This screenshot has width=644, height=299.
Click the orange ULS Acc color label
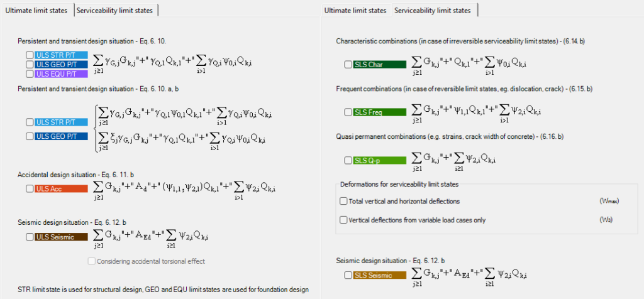point(61,188)
